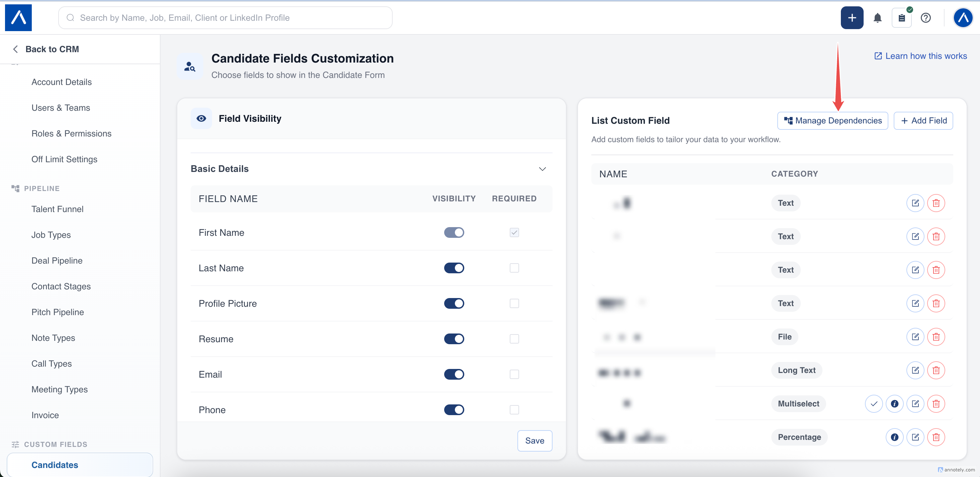Select Note Types in sidebar
The image size is (980, 477).
click(53, 338)
